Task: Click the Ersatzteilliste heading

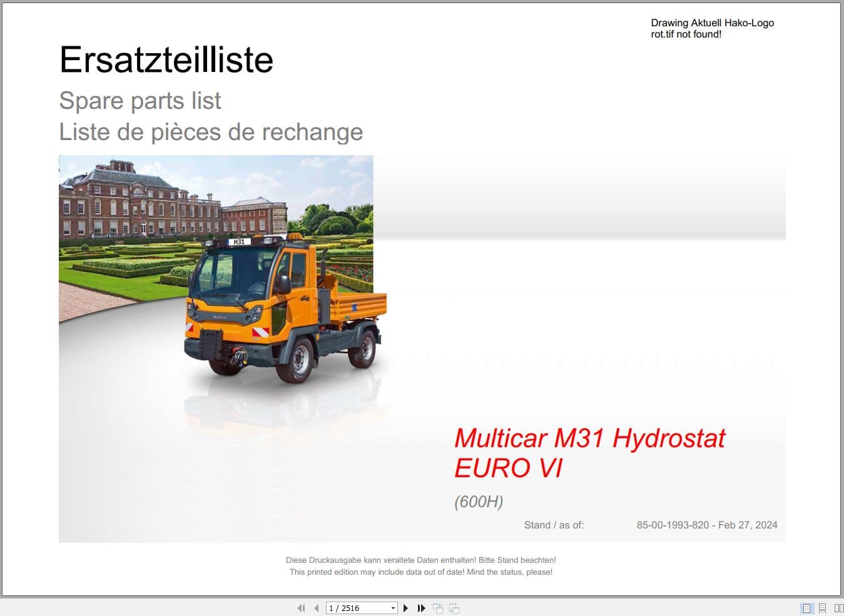Action: (x=166, y=59)
